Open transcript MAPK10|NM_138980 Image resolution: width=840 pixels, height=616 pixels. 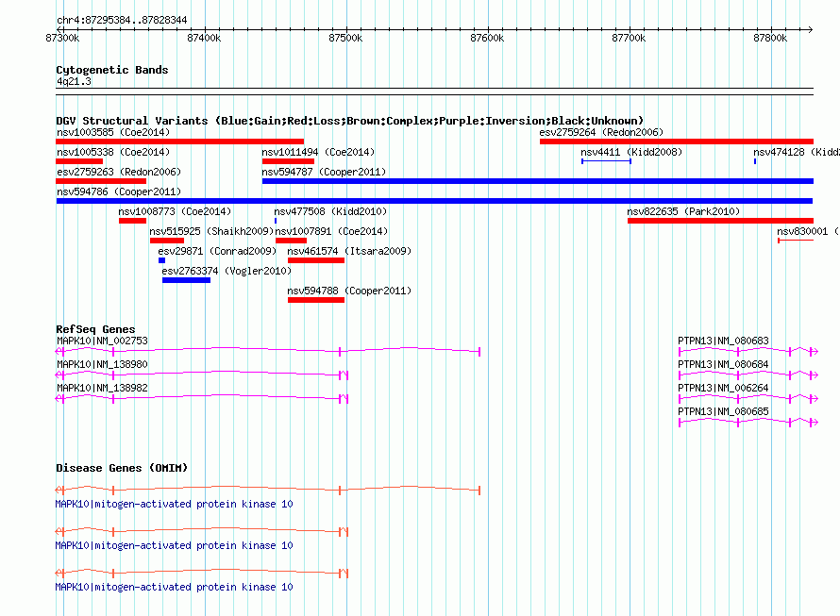(102, 364)
